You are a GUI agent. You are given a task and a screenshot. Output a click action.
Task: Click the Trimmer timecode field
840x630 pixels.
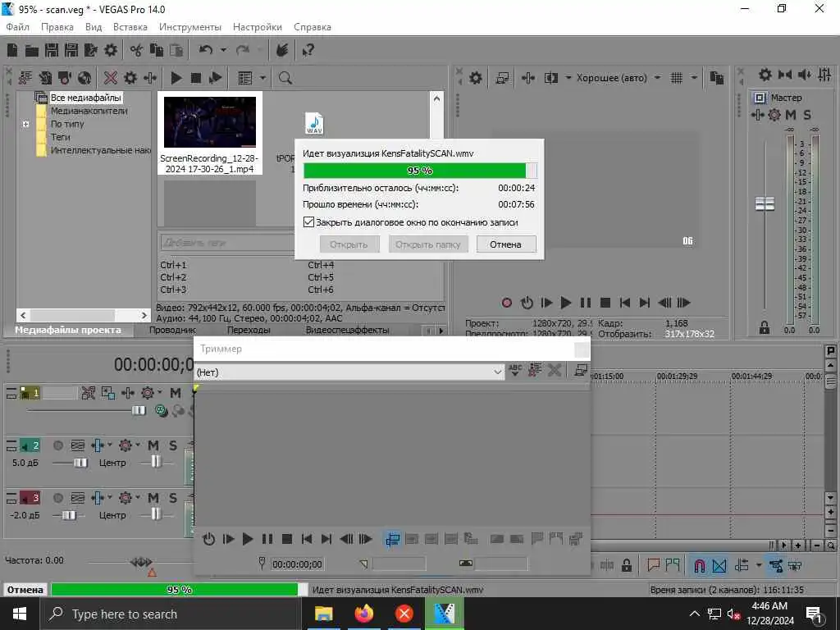297,564
